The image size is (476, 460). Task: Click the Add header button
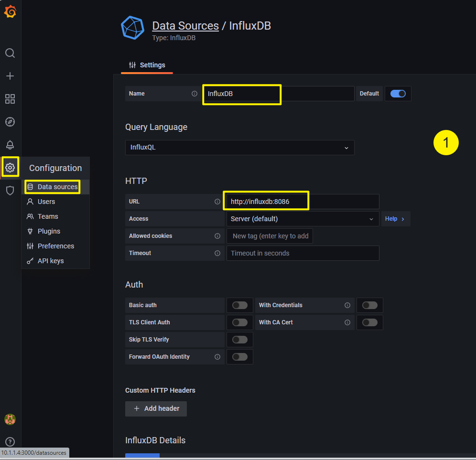(156, 409)
